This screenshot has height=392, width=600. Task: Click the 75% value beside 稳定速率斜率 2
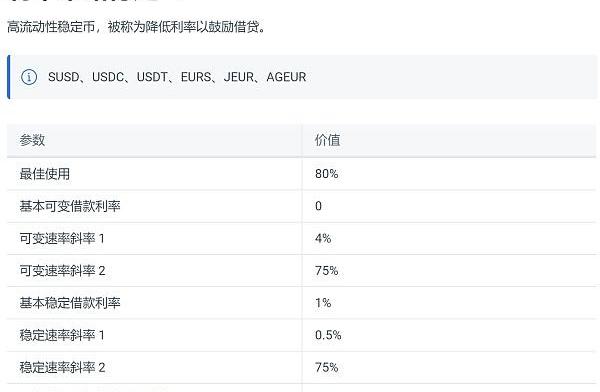326,368
